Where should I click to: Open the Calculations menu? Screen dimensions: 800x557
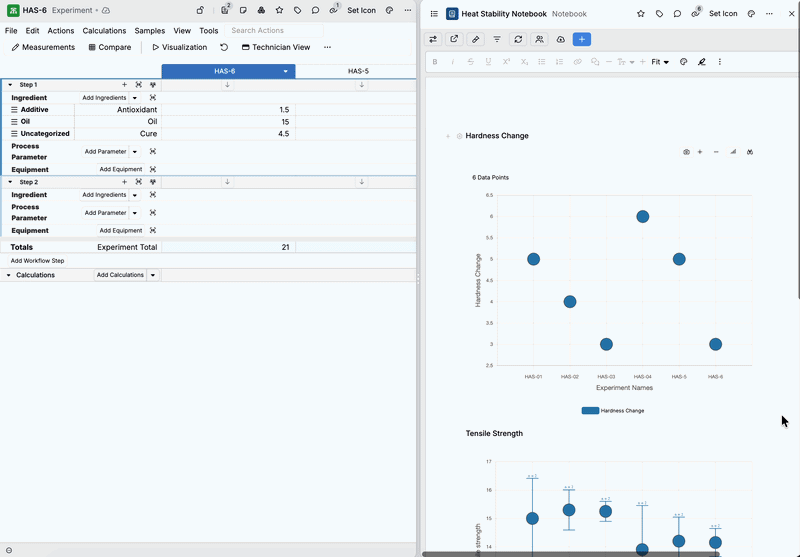104,31
